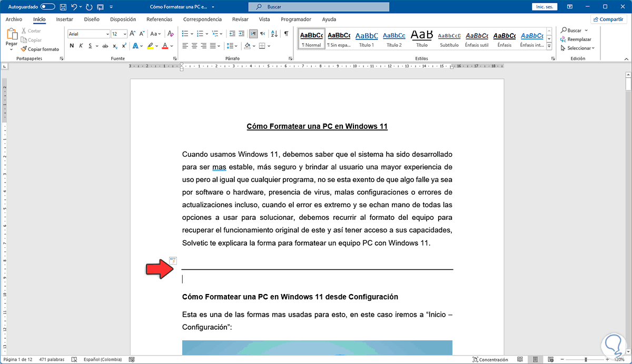Click the Inic. ses. sign-in button
The height and width of the screenshot is (364, 632).
coord(544,7)
